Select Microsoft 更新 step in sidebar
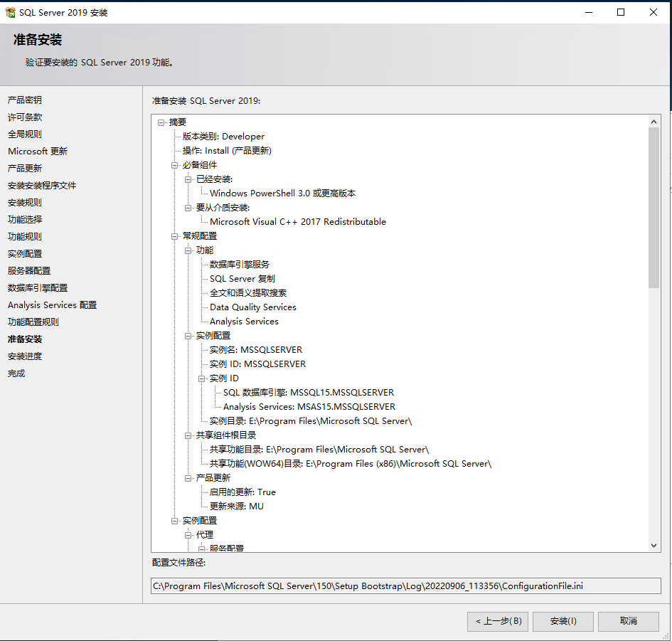Image resolution: width=672 pixels, height=641 pixels. point(37,152)
